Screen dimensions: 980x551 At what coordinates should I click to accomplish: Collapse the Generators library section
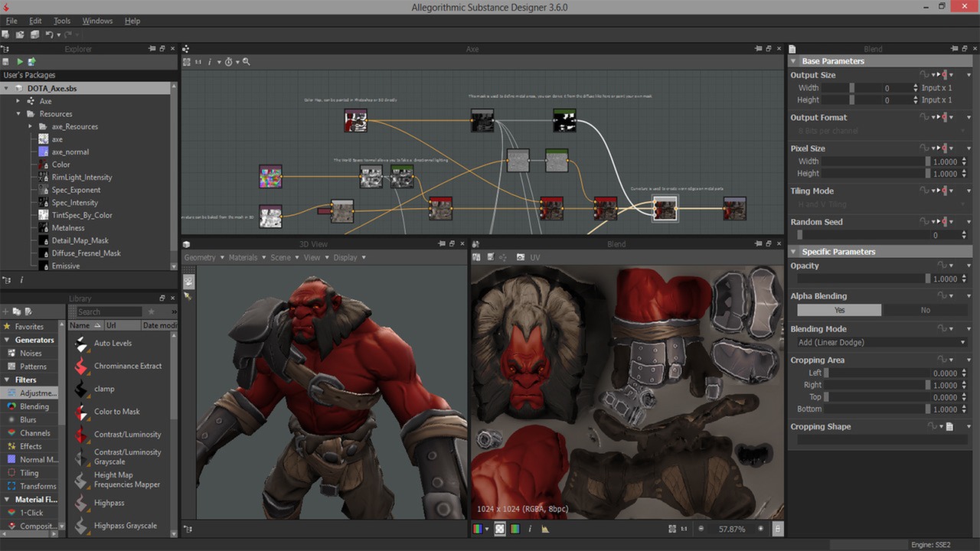click(7, 340)
